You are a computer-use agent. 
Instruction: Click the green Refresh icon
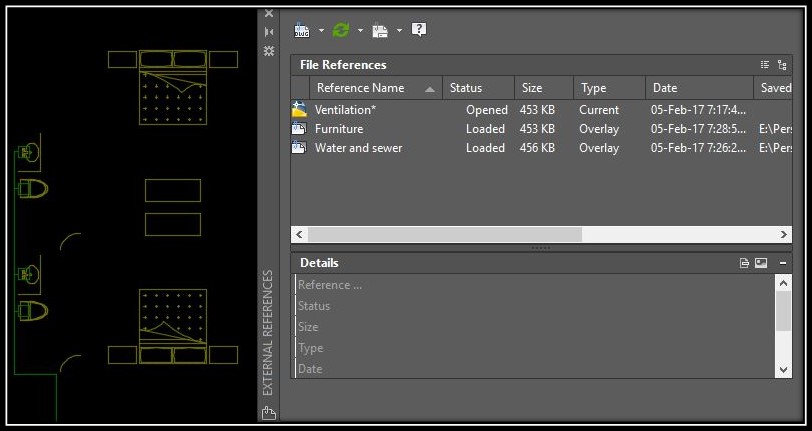tap(341, 30)
